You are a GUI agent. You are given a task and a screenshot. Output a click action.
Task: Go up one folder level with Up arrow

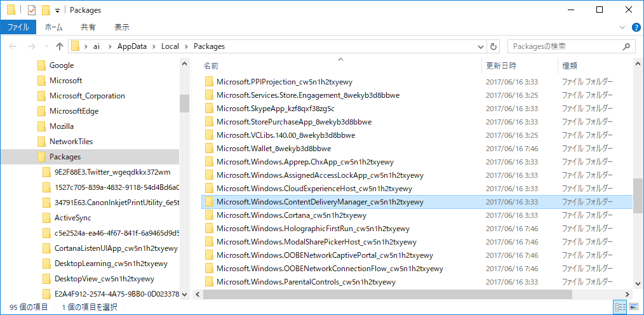(60, 46)
